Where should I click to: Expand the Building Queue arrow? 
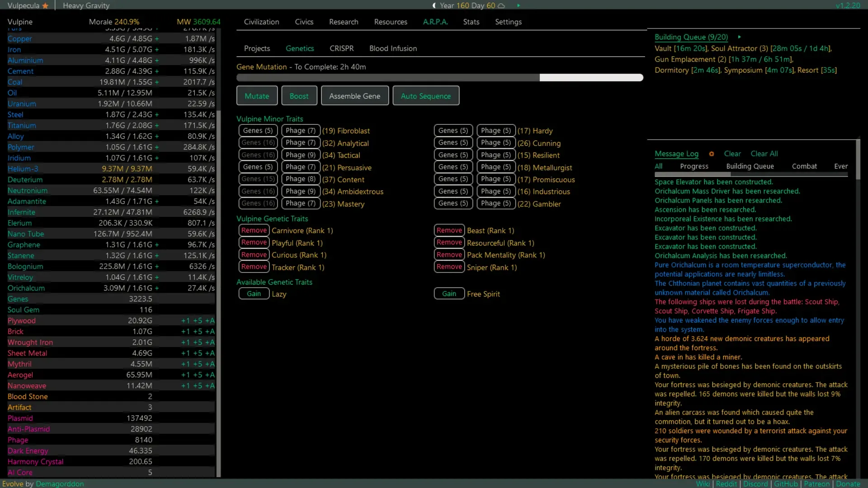pyautogui.click(x=739, y=37)
